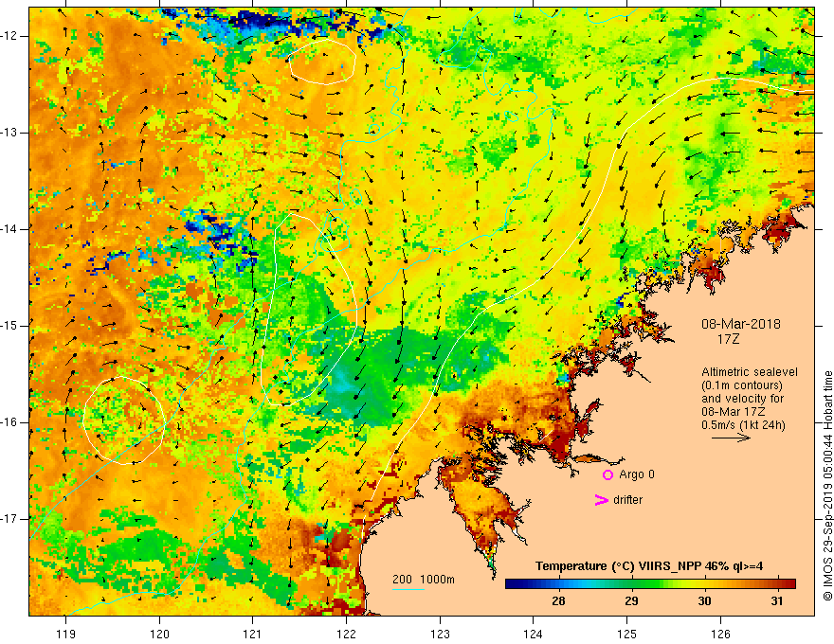Click the 124 longitude axis label
Image resolution: width=834 pixels, height=644 pixels.
point(534,634)
